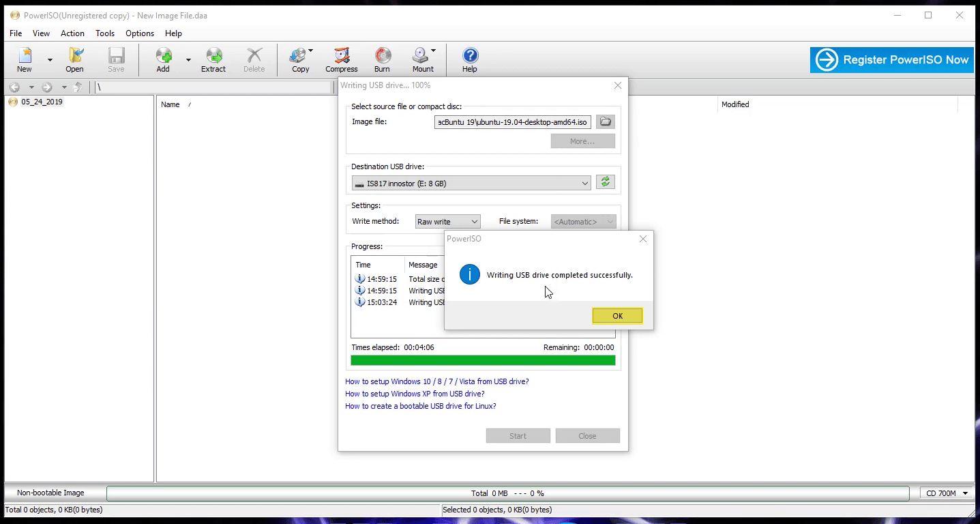Viewport: 980px width, 524px height.
Task: Click the Image file path field
Action: 513,122
